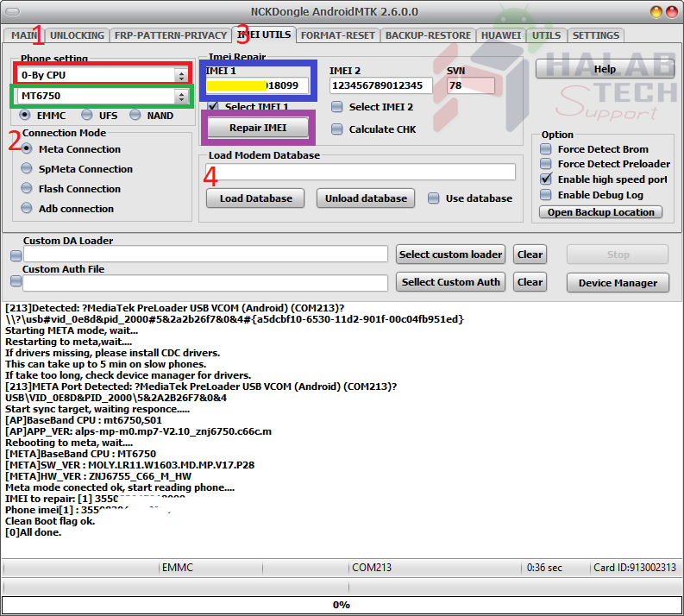Click the SVN input field
Screen dimensions: 684x616
(x=471, y=85)
